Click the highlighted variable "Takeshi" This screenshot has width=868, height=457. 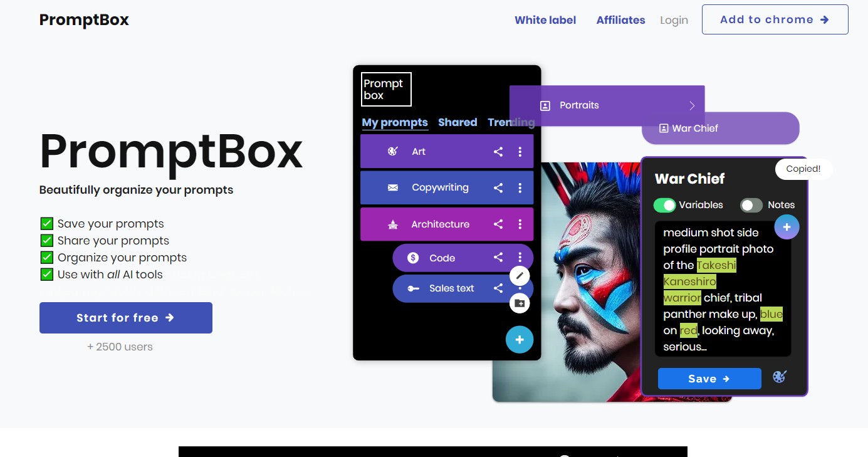click(716, 265)
